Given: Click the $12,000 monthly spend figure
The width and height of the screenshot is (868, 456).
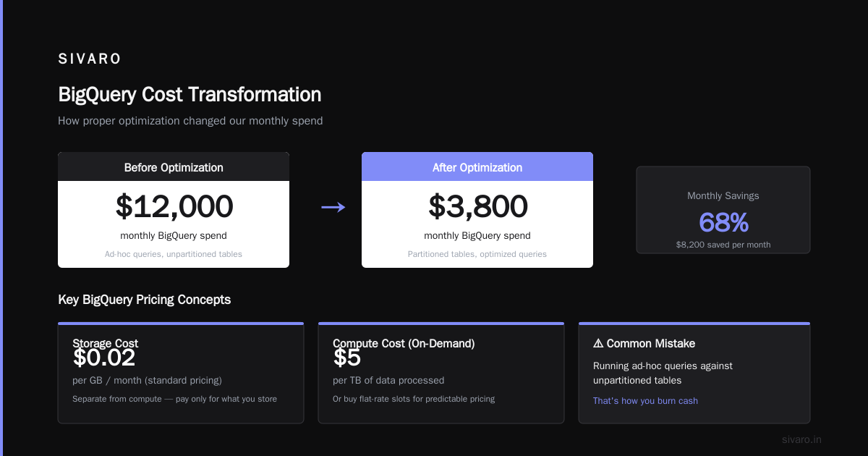Looking at the screenshot, I should point(174,206).
